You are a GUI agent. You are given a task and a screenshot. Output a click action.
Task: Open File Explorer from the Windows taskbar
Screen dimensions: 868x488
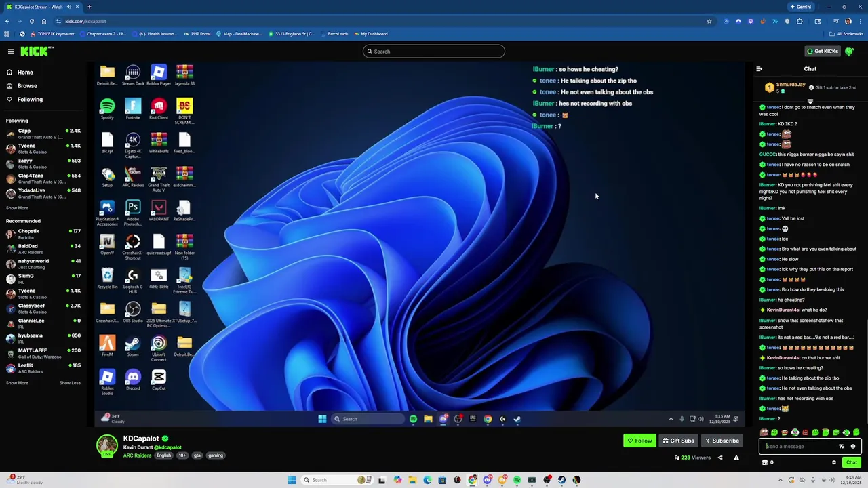412,480
